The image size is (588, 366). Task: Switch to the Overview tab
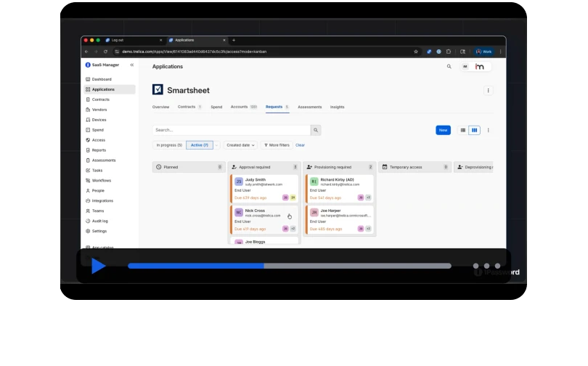(160, 107)
